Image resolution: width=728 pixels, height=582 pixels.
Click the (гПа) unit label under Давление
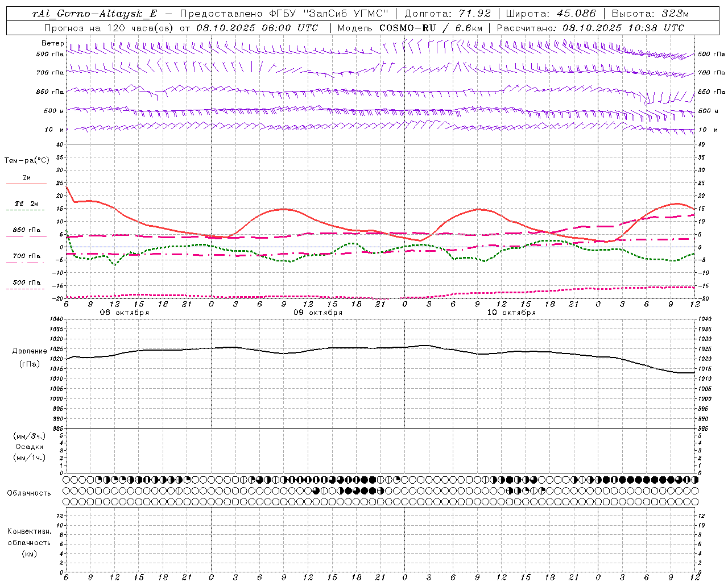pyautogui.click(x=30, y=364)
